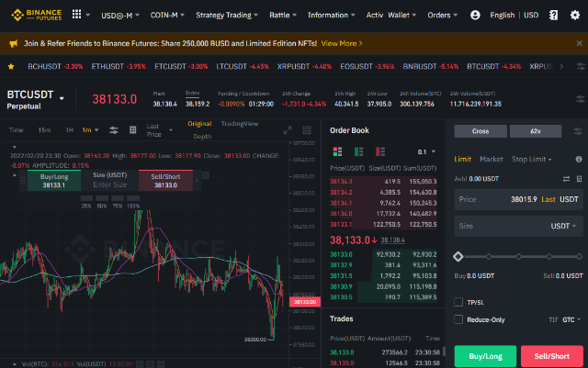Show both bids and asks order book view

point(337,151)
